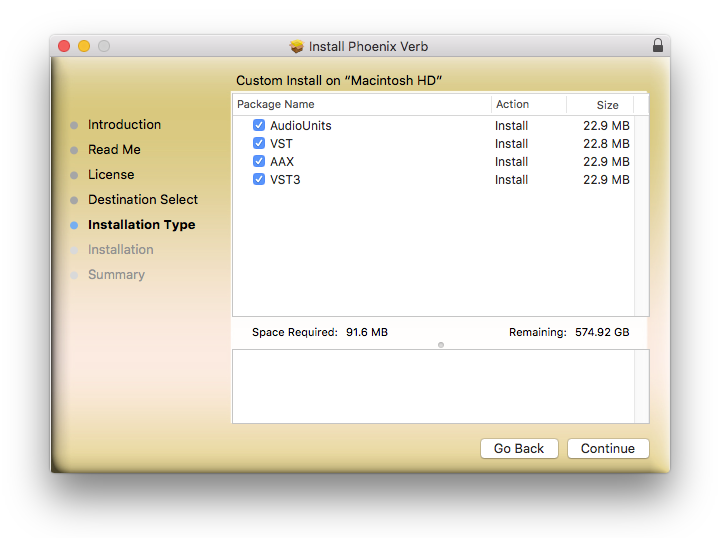The height and width of the screenshot is (538, 720).
Task: Open the Read Me step
Action: tap(114, 150)
